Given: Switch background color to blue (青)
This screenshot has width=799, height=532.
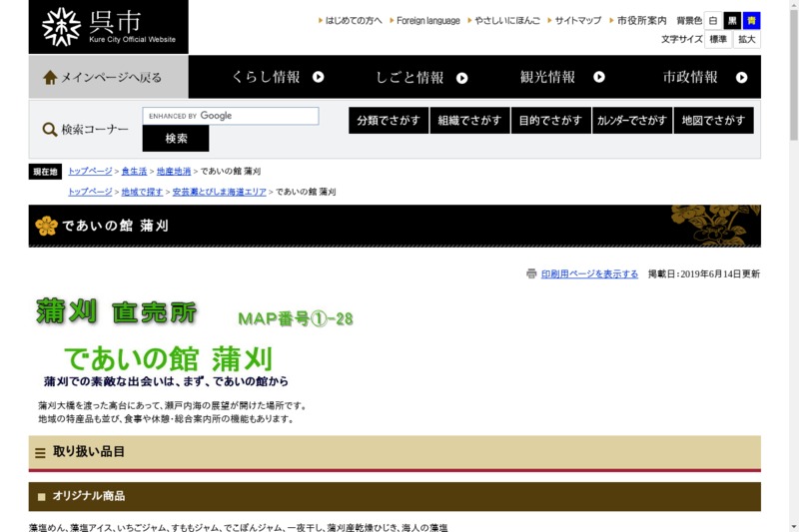Looking at the screenshot, I should (x=751, y=20).
